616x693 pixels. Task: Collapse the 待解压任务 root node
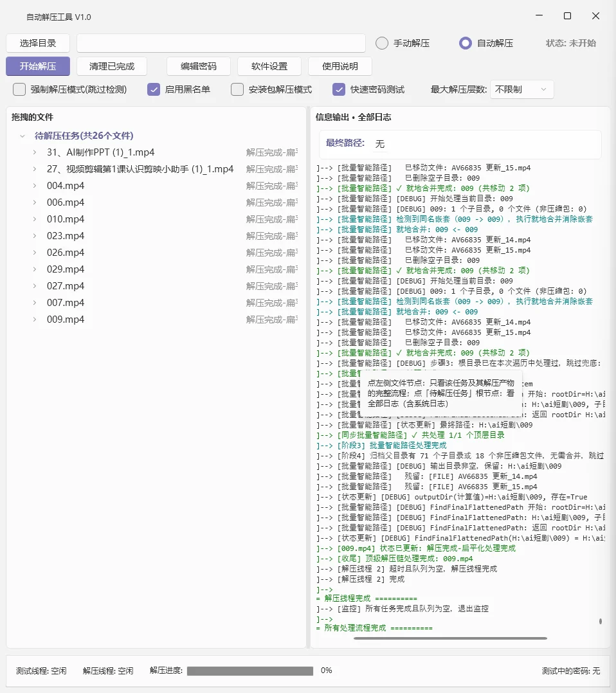pos(22,136)
